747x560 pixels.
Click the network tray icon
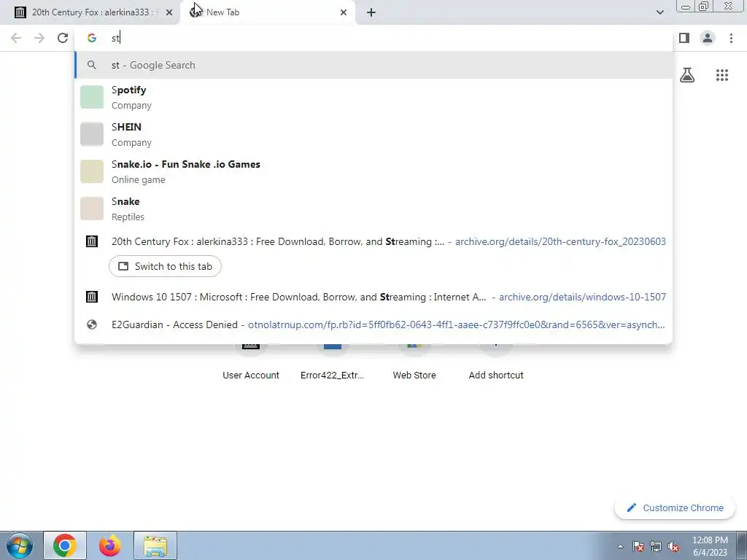[656, 546]
